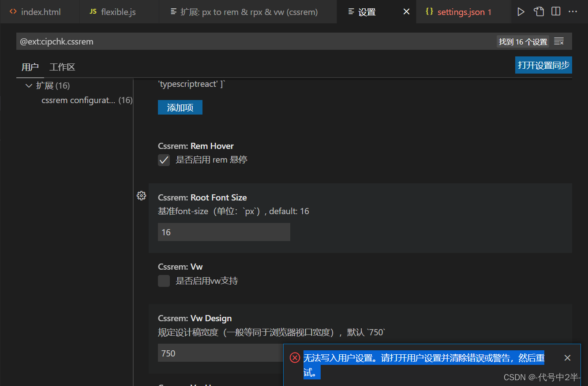
Task: Open the cssrem extension details tab
Action: pos(248,12)
